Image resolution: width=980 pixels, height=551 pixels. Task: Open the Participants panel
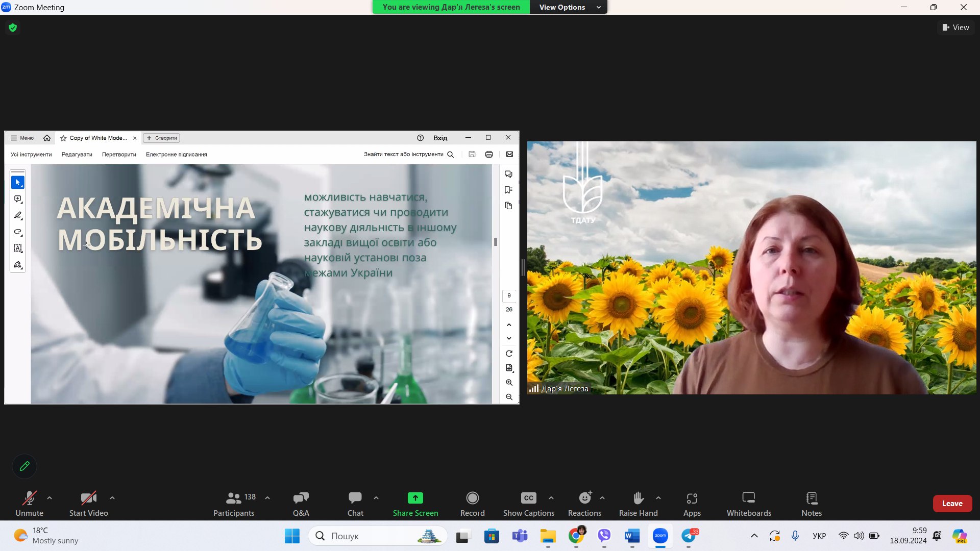[x=234, y=503]
